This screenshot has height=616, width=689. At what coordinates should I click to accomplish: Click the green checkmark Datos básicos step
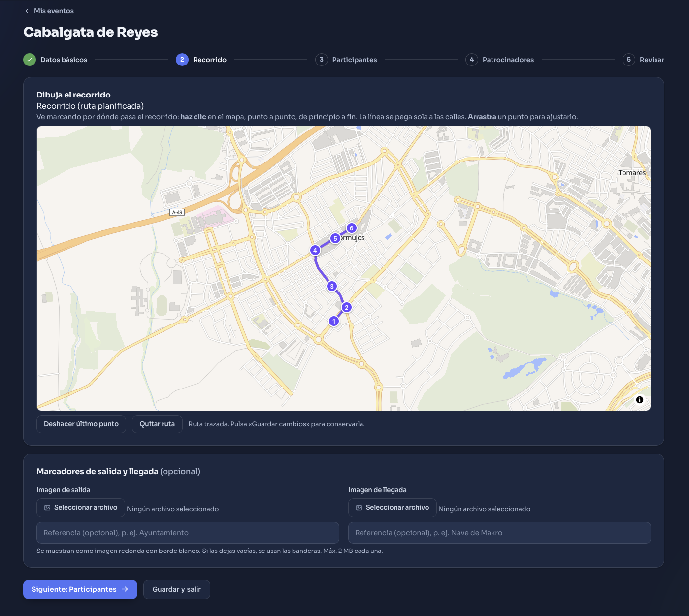(x=55, y=60)
